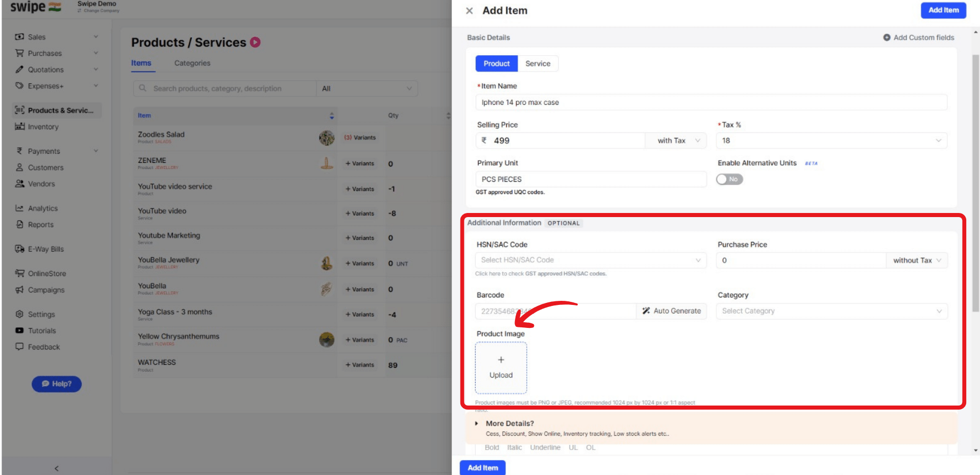The height and width of the screenshot is (475, 980).
Task: Select the Items tab
Action: pos(142,63)
